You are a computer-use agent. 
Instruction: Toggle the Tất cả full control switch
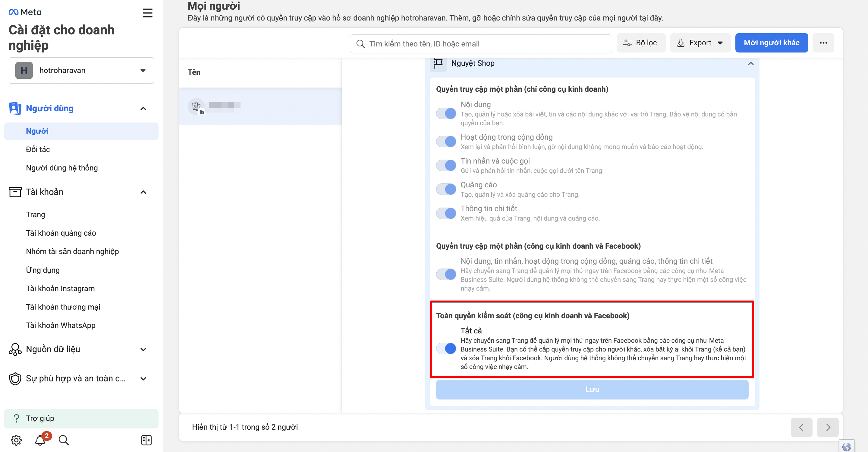click(x=446, y=348)
